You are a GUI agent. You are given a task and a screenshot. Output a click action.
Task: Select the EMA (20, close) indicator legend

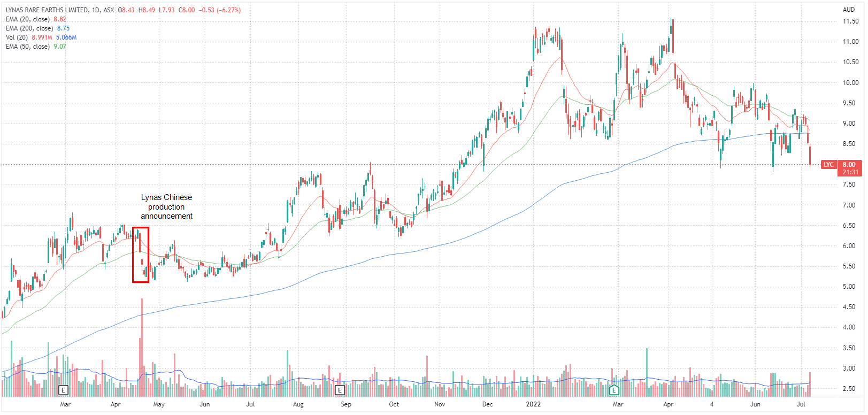28,19
